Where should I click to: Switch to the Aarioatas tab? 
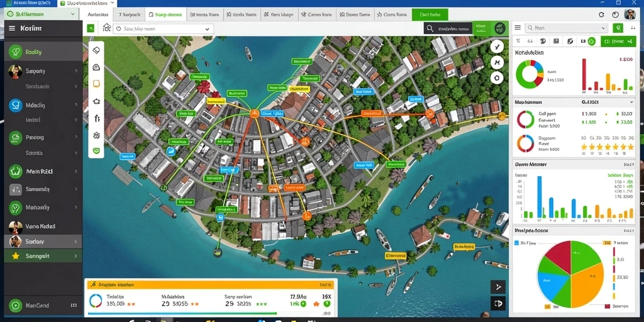coord(98,15)
